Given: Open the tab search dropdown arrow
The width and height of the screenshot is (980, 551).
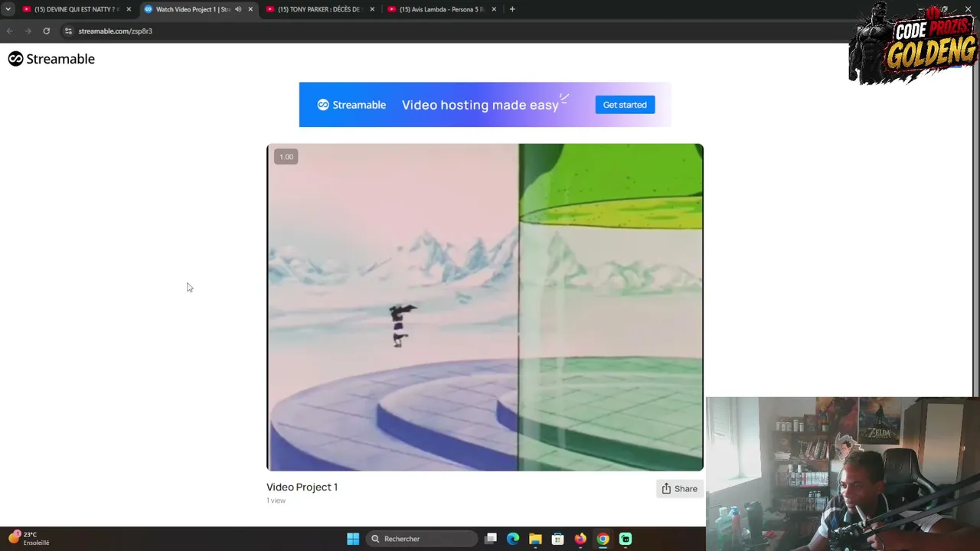Looking at the screenshot, I should [8, 9].
